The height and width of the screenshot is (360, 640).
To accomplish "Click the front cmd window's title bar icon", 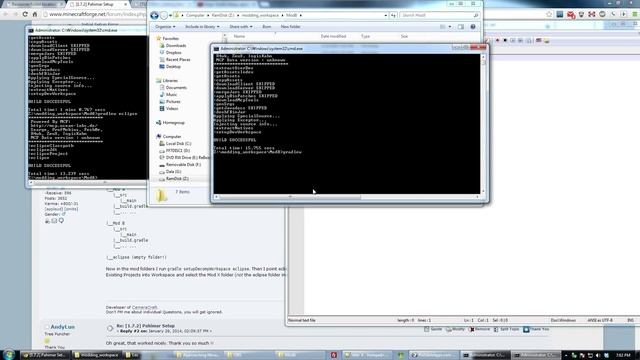I will tap(216, 49).
